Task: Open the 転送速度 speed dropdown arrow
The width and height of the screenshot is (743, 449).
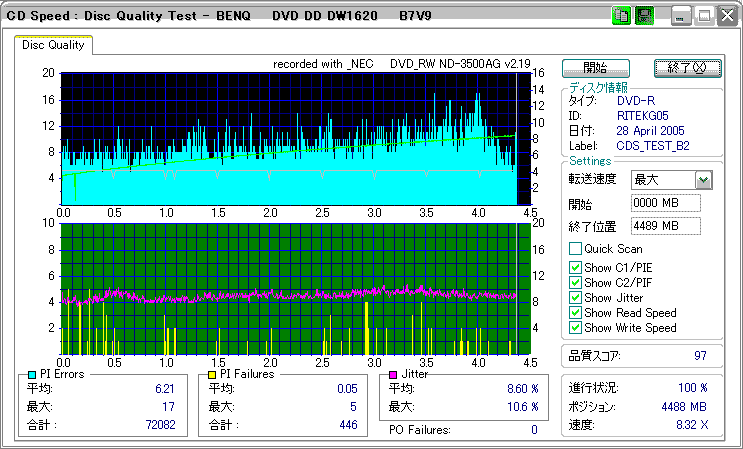Action: (x=703, y=180)
